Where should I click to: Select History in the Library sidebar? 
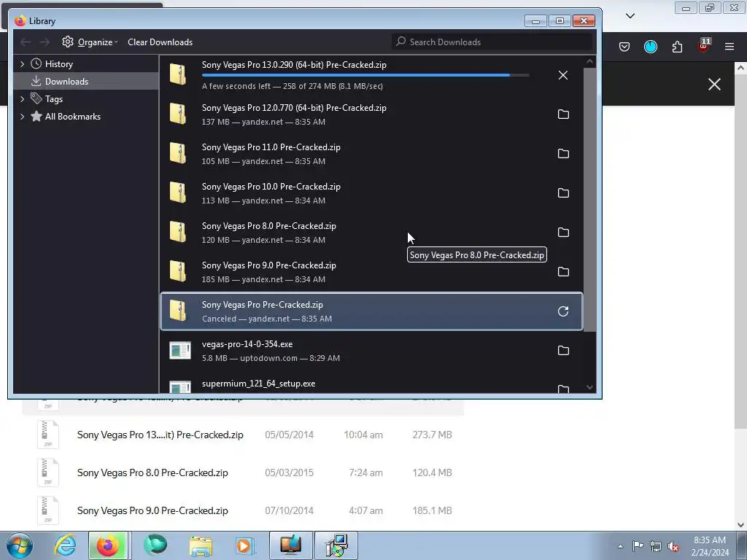tap(86, 64)
